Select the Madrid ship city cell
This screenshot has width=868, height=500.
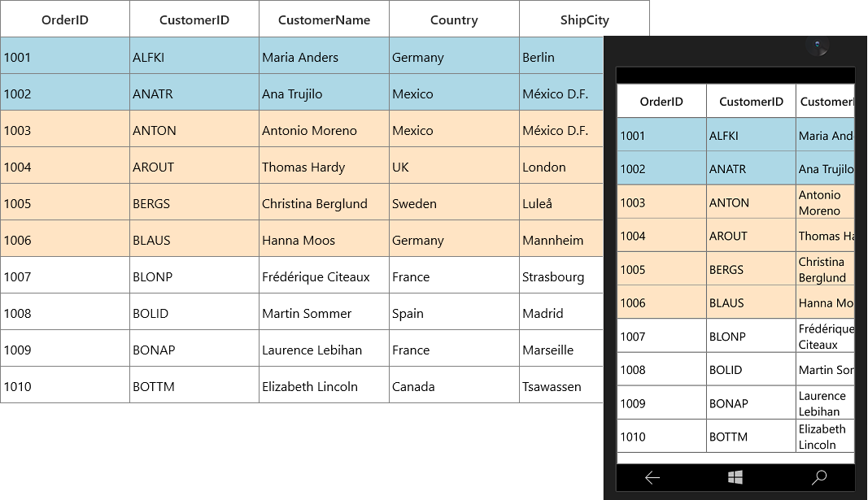(561, 311)
